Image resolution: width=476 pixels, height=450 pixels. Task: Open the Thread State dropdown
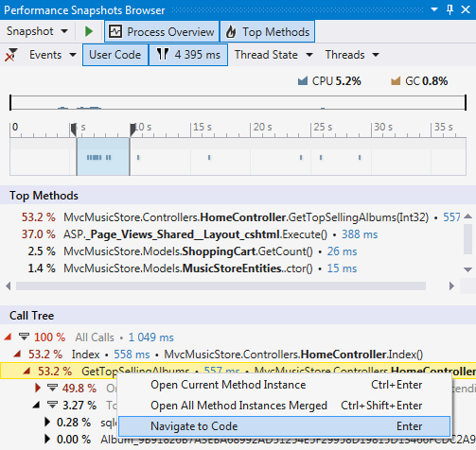[273, 55]
